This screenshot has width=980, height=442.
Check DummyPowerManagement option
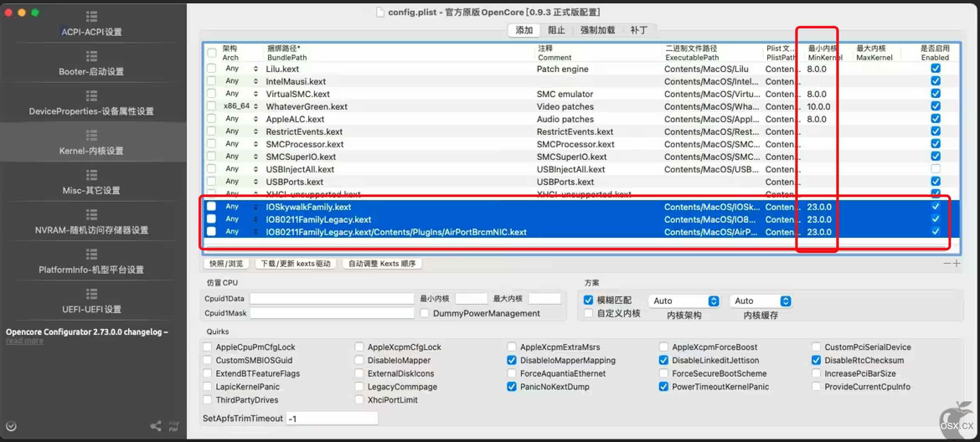425,313
